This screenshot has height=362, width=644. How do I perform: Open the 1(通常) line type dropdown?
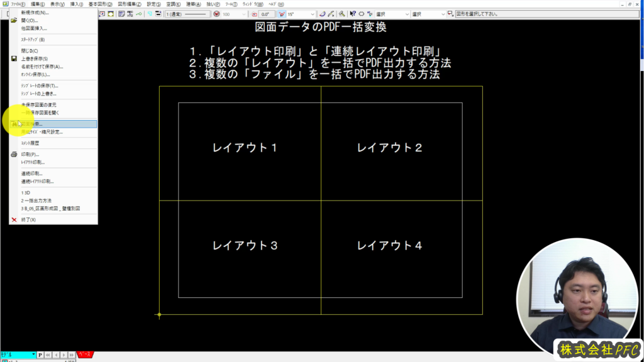[x=187, y=14]
